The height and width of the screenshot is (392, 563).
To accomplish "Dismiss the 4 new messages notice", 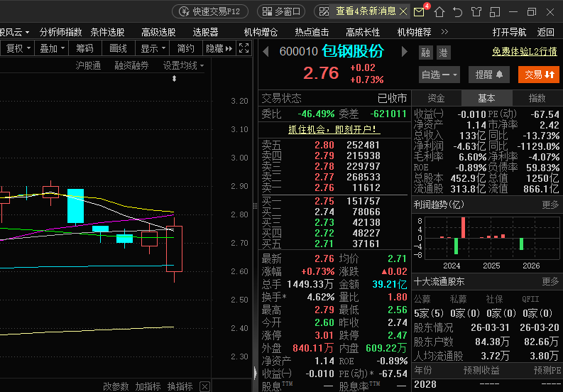I will (x=403, y=12).
